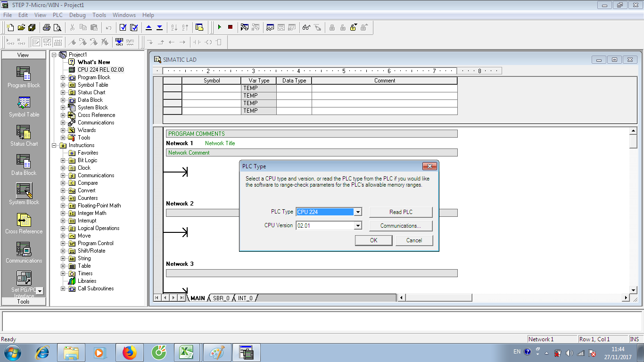Open the Data Block view
Viewport: 644px width, 362px height.
point(23,164)
